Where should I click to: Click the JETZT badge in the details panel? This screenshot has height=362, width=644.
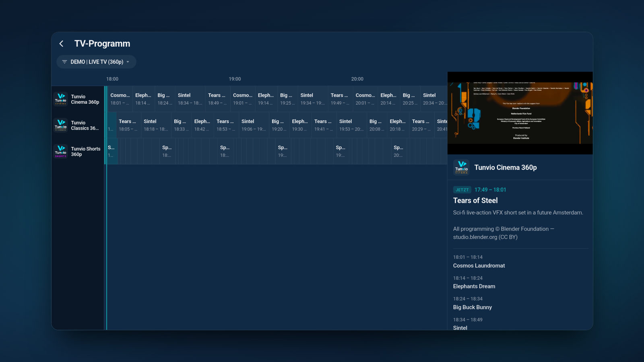pyautogui.click(x=462, y=190)
